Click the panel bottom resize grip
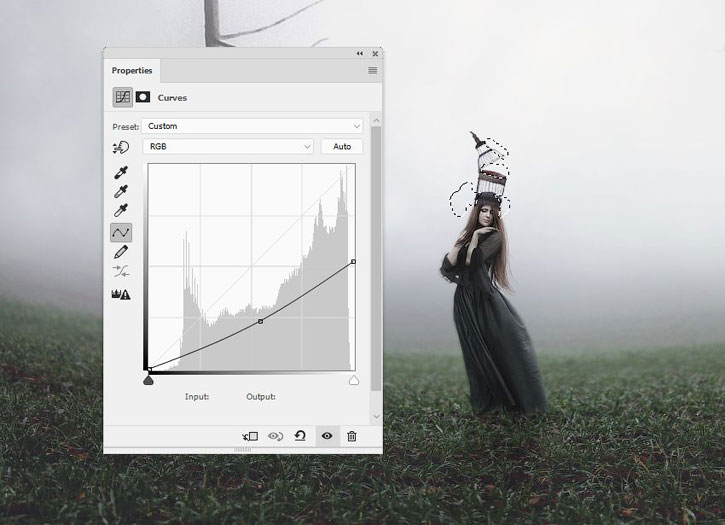The height and width of the screenshot is (525, 725). pyautogui.click(x=243, y=450)
